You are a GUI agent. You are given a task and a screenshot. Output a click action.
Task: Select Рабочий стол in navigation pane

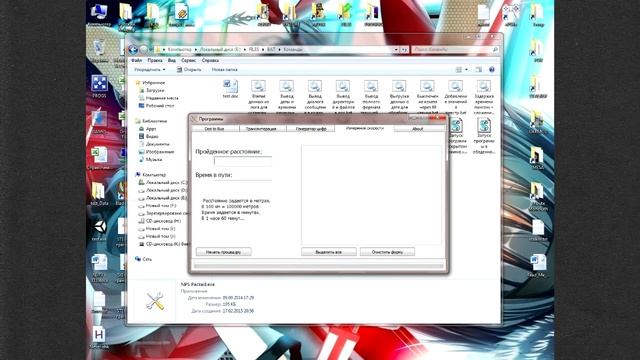tap(157, 106)
